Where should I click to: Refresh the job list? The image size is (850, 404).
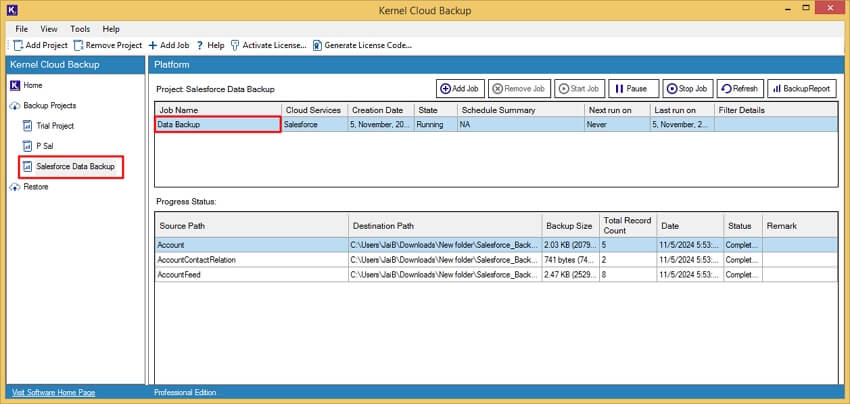(740, 88)
